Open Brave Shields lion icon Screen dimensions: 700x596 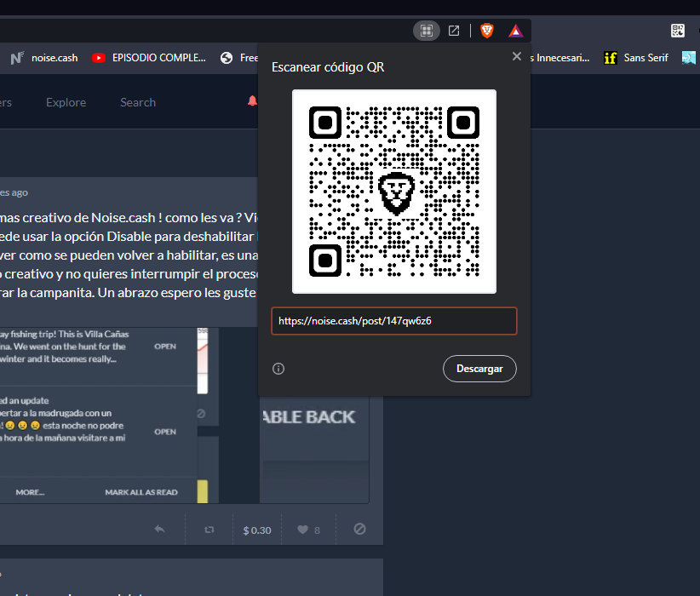point(486,31)
